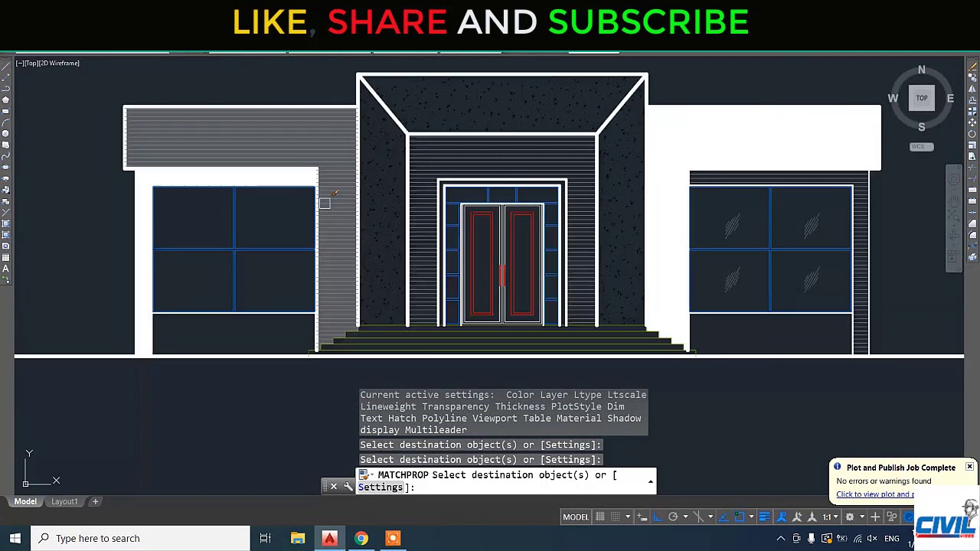The height and width of the screenshot is (551, 980).
Task: Select the Extend tool
Action: tap(972, 178)
